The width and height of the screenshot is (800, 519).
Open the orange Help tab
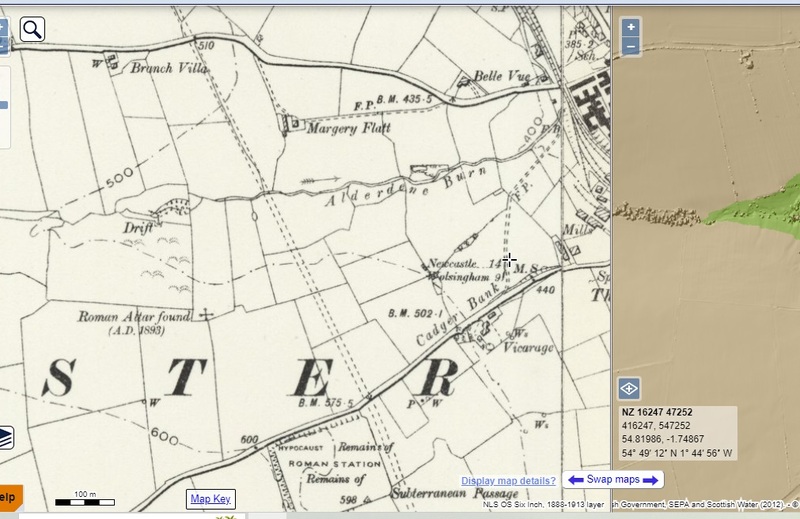[10, 497]
